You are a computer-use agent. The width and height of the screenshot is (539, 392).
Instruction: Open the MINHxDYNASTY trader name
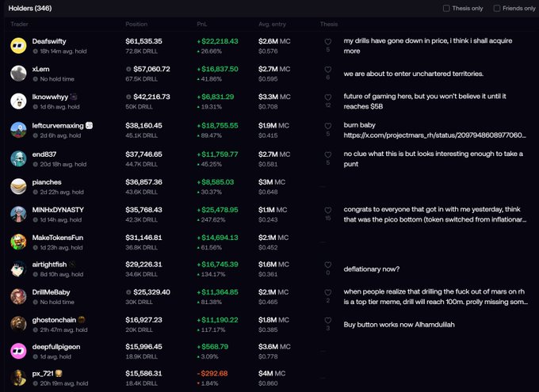pos(58,210)
